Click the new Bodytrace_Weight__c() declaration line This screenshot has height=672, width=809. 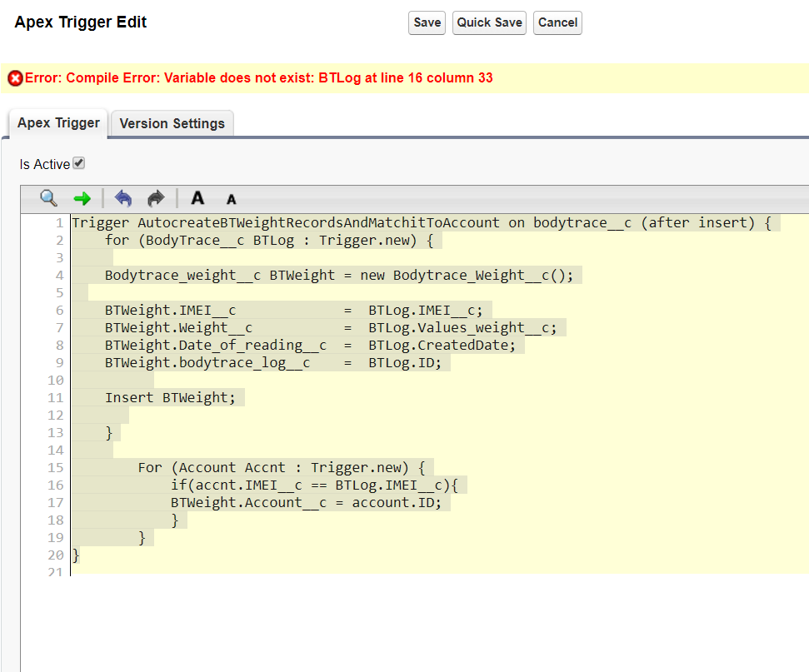(338, 276)
